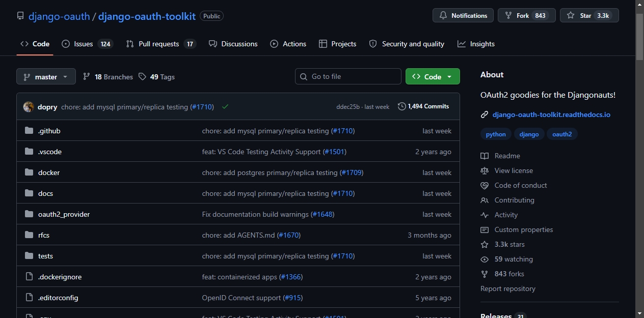Click the link icon beside readthedocs URL
The width and height of the screenshot is (644, 318).
(485, 115)
